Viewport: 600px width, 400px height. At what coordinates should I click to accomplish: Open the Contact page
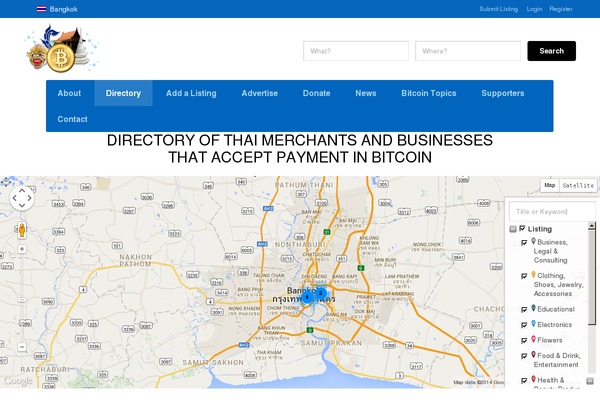[72, 119]
